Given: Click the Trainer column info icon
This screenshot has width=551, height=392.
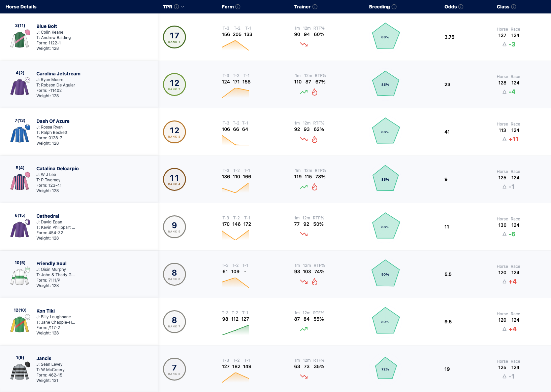Looking at the screenshot, I should coord(315,7).
